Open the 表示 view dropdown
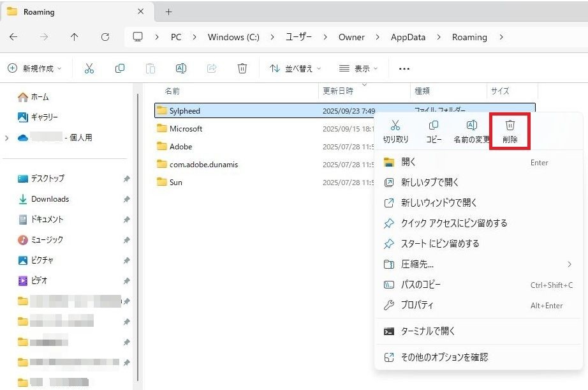588x390 pixels. [358, 68]
